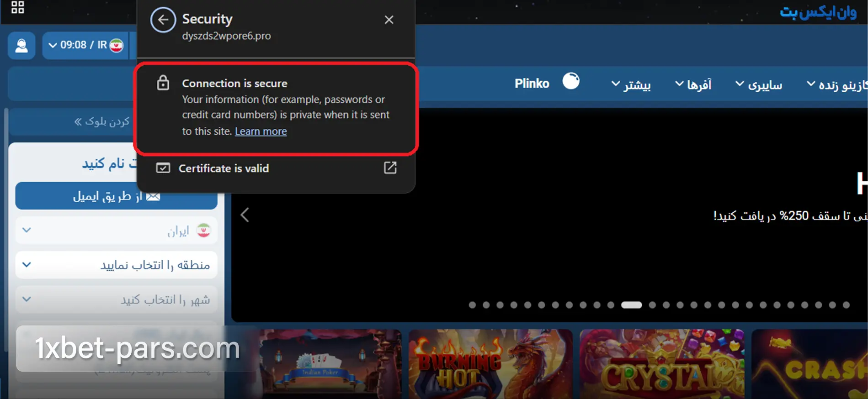The height and width of the screenshot is (399, 868).
Task: Click the Plinko ball icon
Action: 571,81
